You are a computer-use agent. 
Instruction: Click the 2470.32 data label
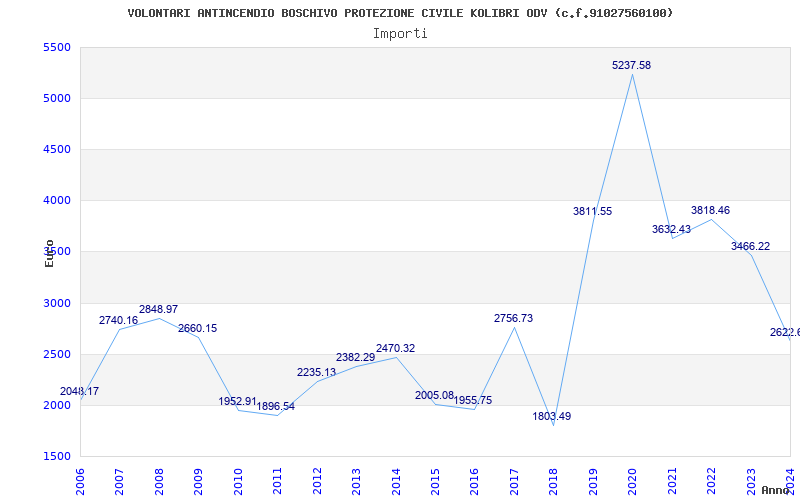point(395,348)
